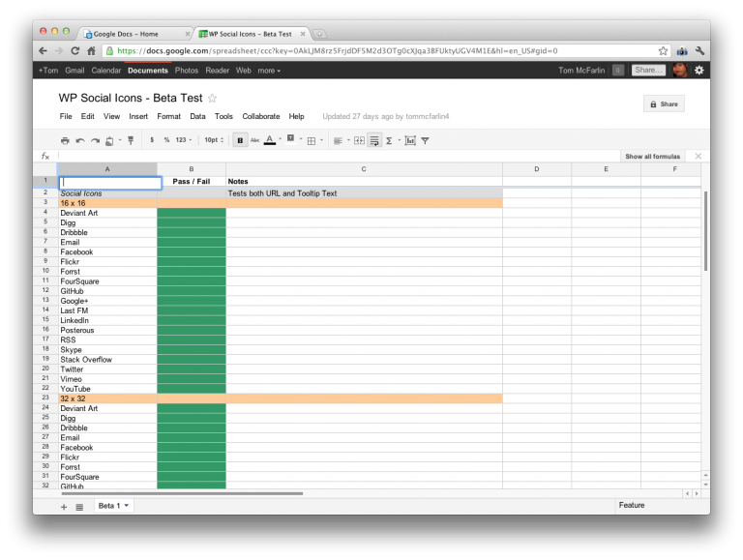Star the WP Social Icons document

pyautogui.click(x=212, y=98)
